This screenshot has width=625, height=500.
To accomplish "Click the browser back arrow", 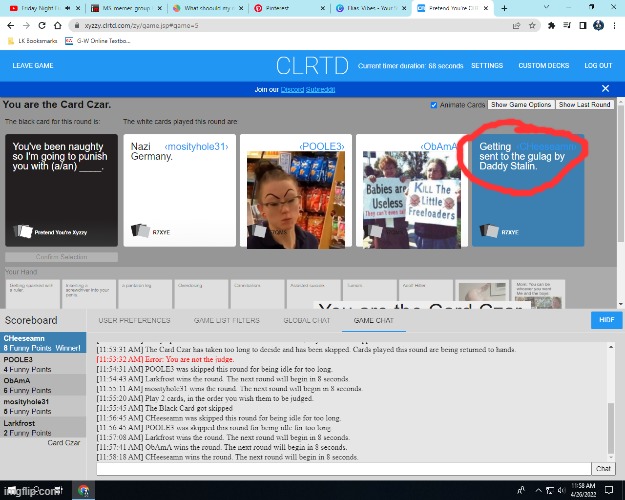I will tap(9, 25).
